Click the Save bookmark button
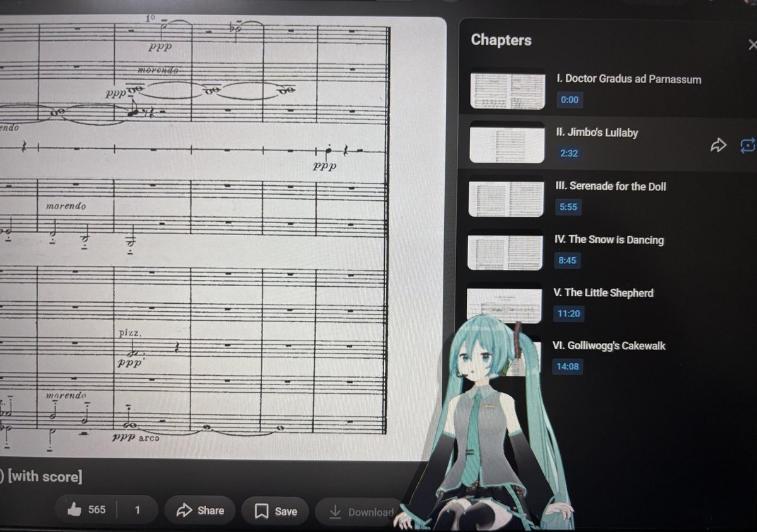The image size is (757, 532). [276, 511]
